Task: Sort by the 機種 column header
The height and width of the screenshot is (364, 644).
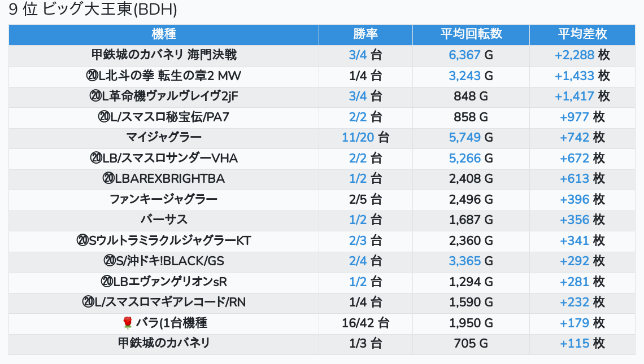Action: [x=164, y=34]
